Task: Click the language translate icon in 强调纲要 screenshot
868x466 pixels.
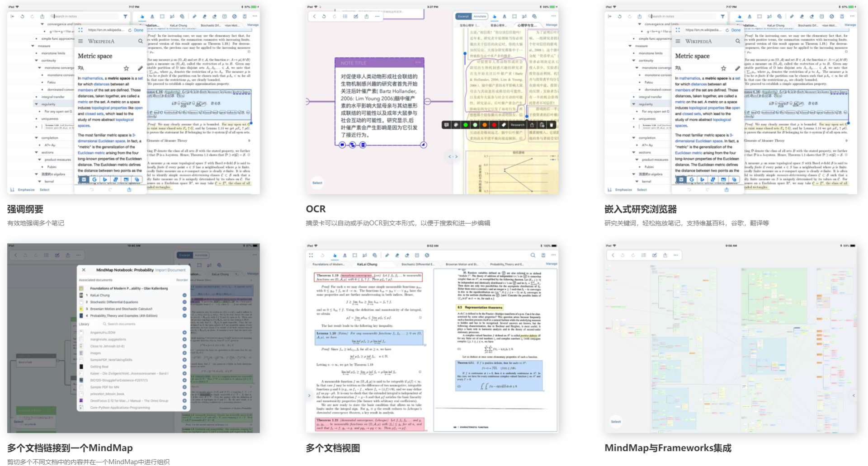Action: tap(81, 68)
